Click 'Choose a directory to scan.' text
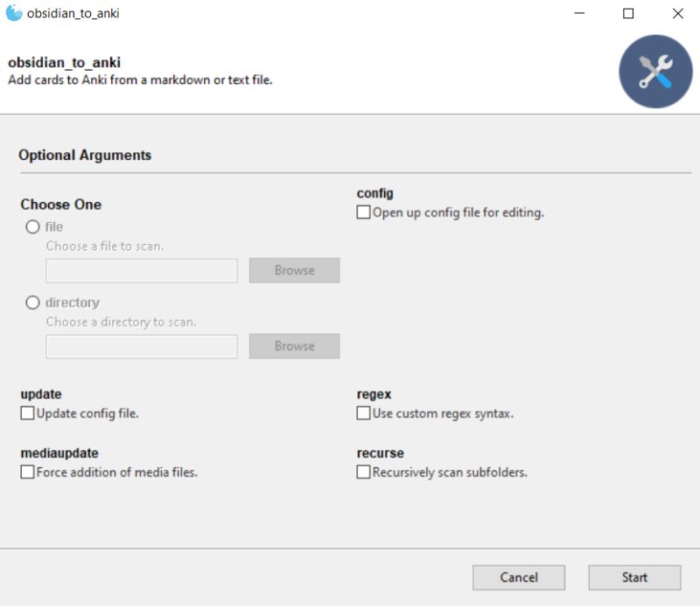 (121, 322)
